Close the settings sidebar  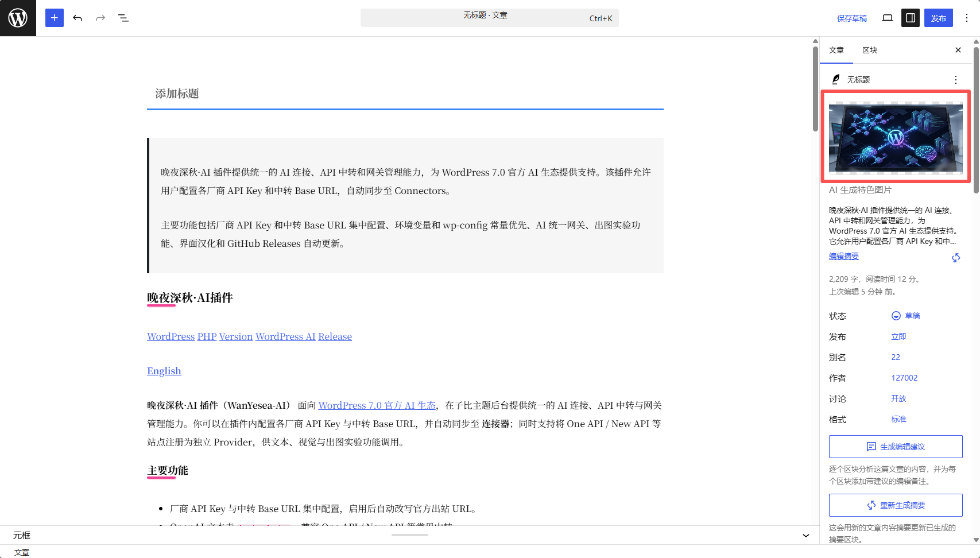pos(958,50)
